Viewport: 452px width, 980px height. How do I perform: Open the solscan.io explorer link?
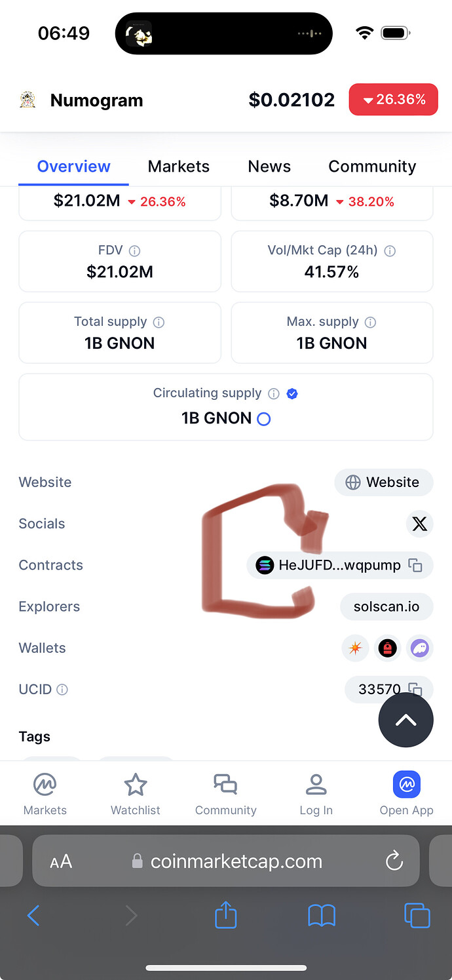[x=386, y=607]
